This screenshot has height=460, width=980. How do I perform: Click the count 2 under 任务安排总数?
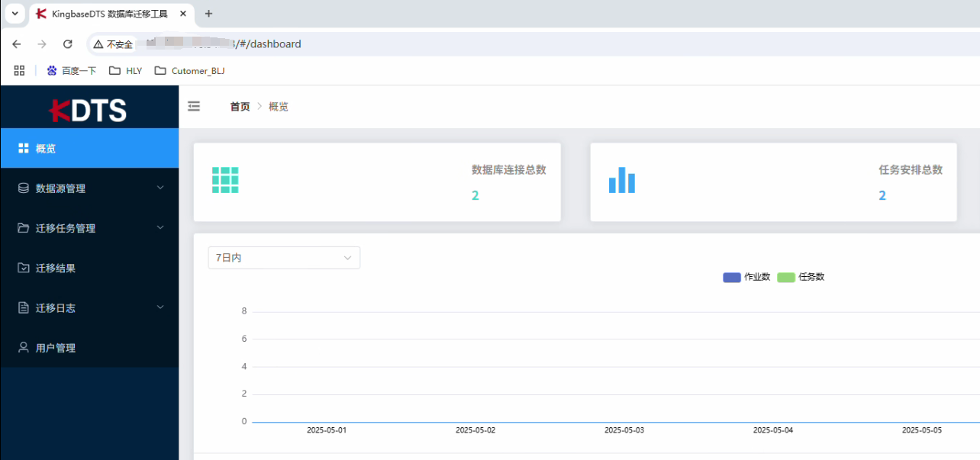[x=882, y=195]
